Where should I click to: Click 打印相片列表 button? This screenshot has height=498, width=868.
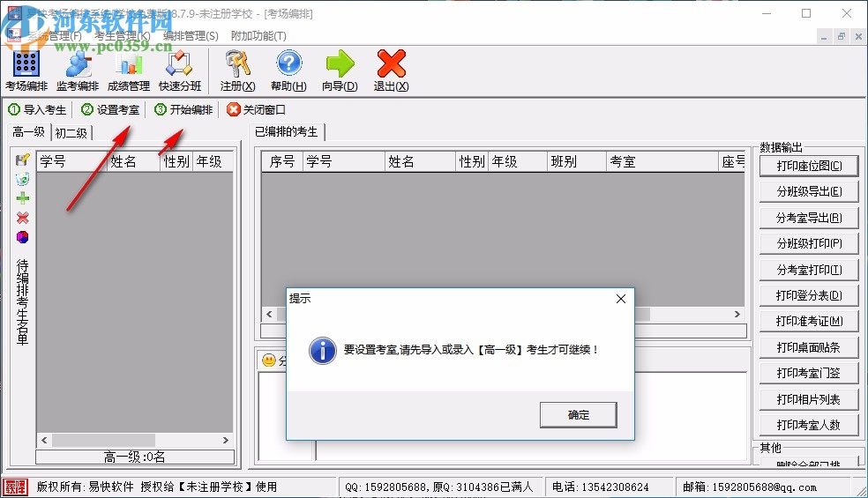[x=809, y=399]
